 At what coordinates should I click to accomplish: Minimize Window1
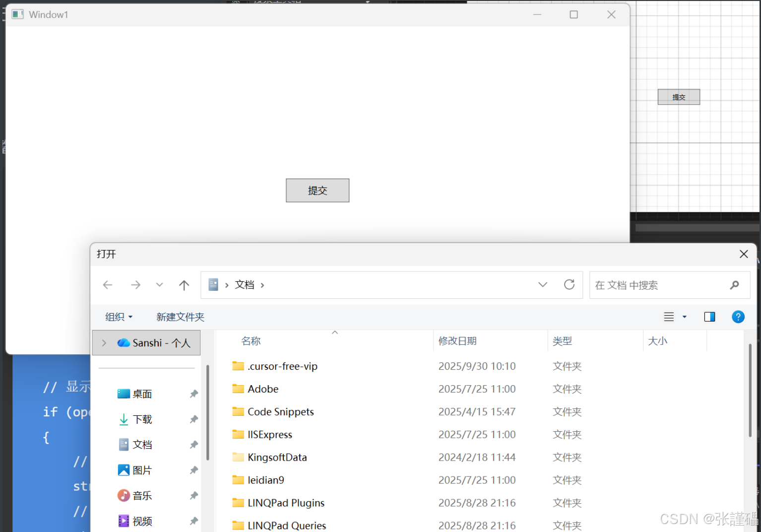click(537, 14)
